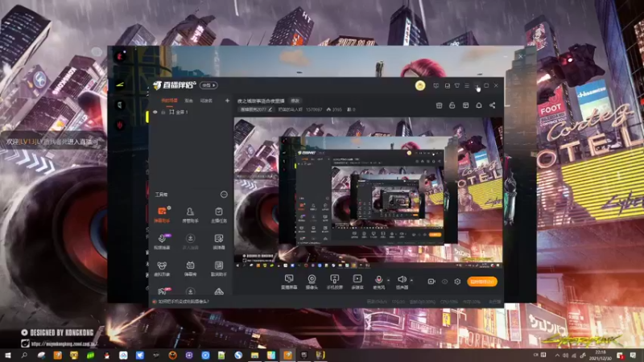The height and width of the screenshot is (362, 644).
Task: Open the user avatar profile
Action: (x=419, y=85)
